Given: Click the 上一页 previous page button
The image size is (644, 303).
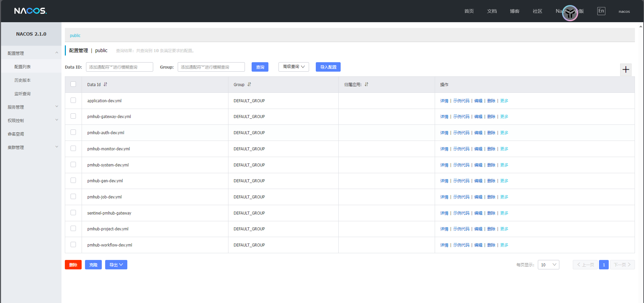Looking at the screenshot, I should click(x=585, y=265).
